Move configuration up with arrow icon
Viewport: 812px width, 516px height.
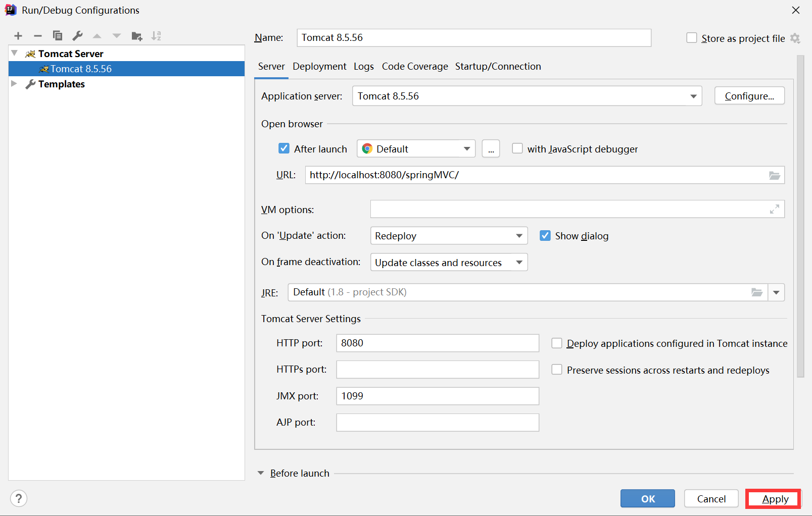pos(97,36)
